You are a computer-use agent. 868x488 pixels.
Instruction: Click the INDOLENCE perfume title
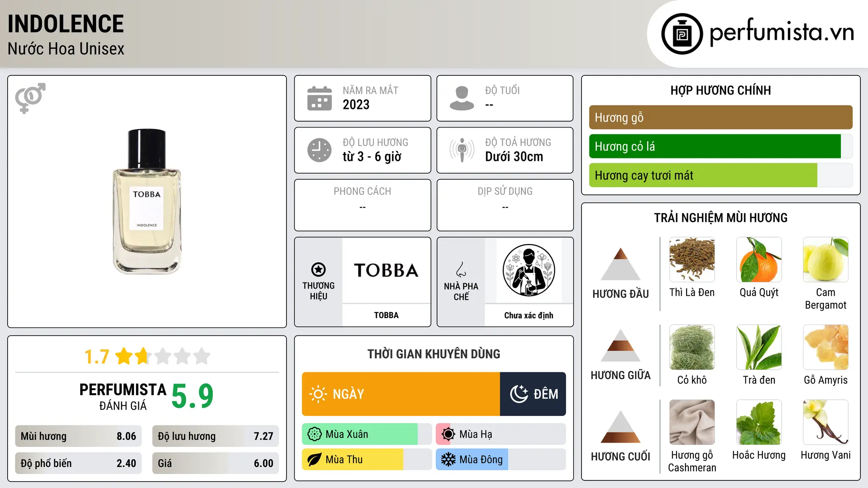point(66,24)
